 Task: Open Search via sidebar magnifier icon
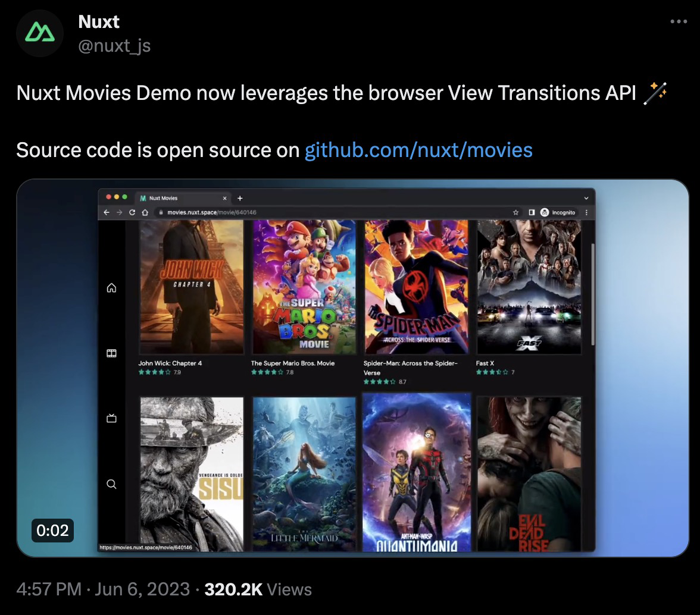point(112,484)
